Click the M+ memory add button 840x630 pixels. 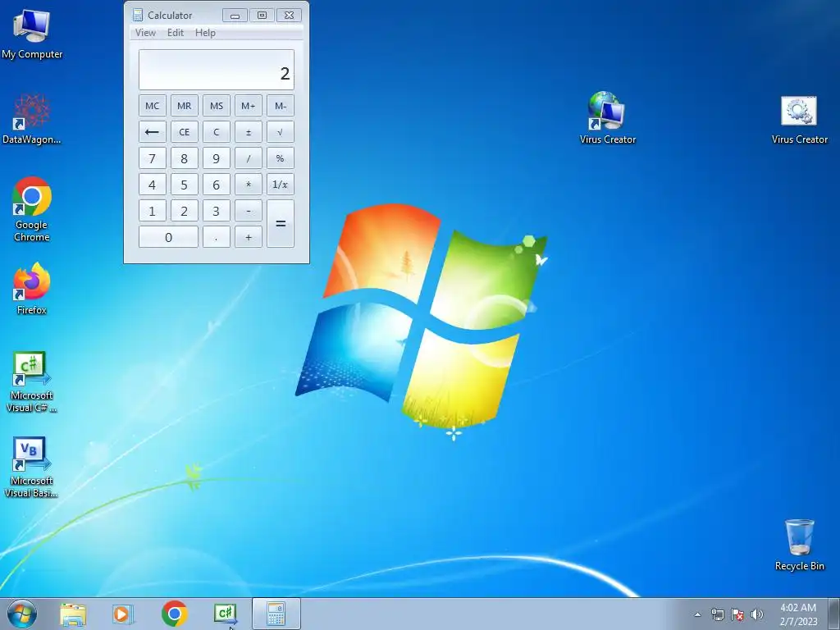point(248,106)
